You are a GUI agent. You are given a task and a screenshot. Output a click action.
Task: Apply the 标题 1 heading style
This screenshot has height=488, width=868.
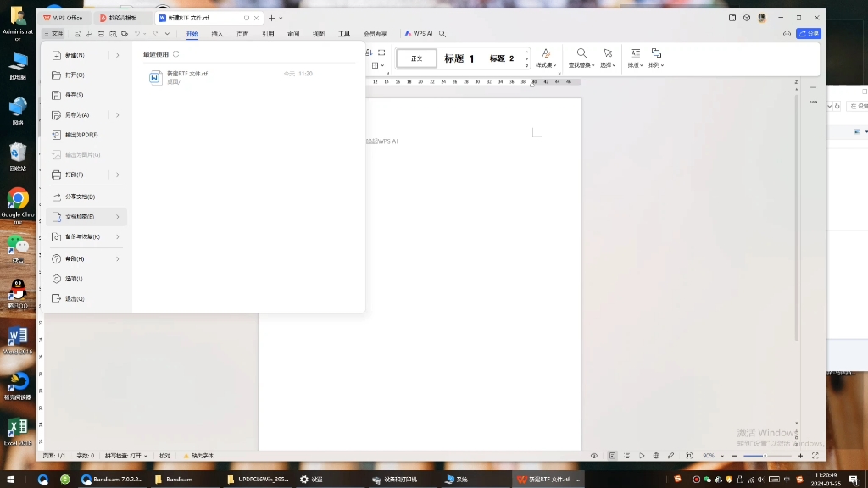459,58
